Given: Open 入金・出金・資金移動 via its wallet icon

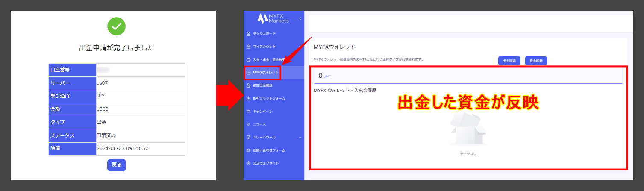Looking at the screenshot, I should pos(249,59).
